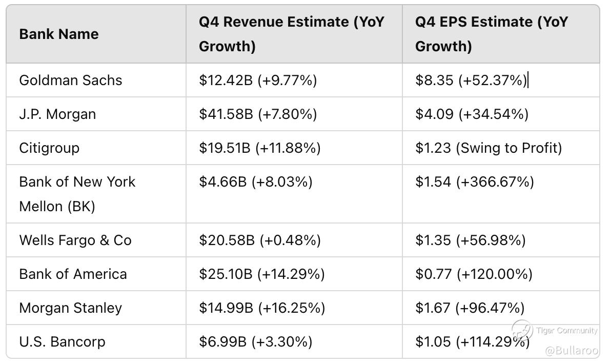Click the Goldman Sachs name cell

[x=71, y=80]
